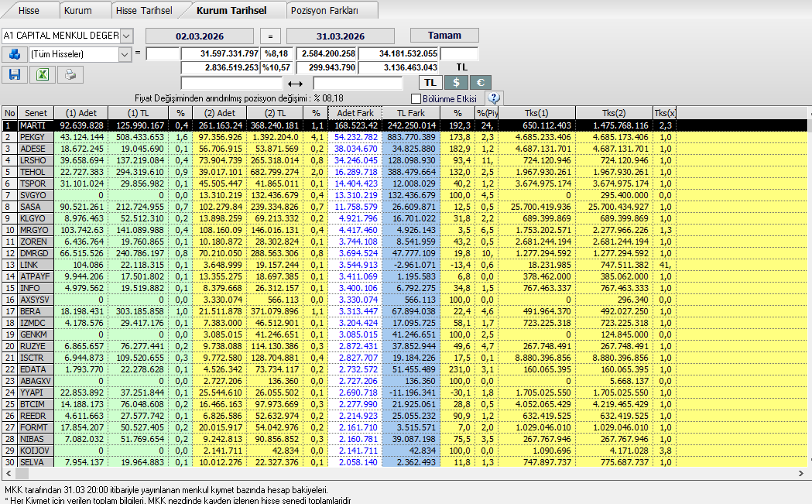This screenshot has height=504, width=812.
Task: Select the MRGYO stock row
Action: click(404, 230)
